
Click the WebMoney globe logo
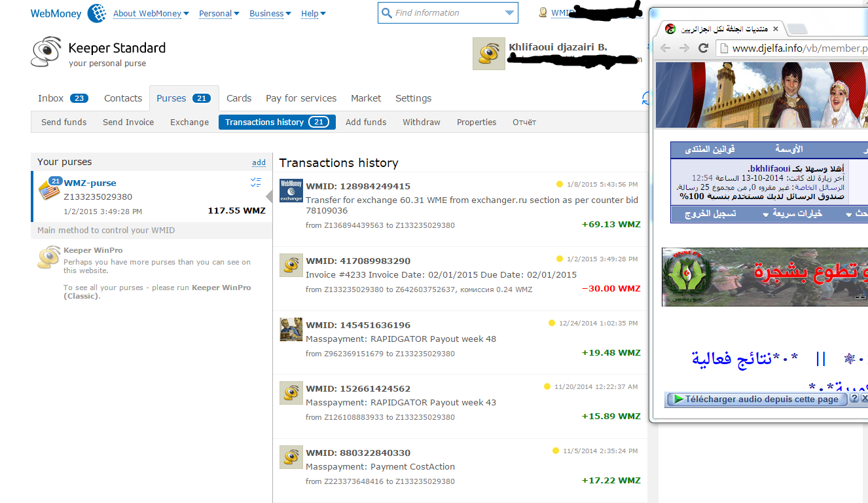pyautogui.click(x=97, y=13)
